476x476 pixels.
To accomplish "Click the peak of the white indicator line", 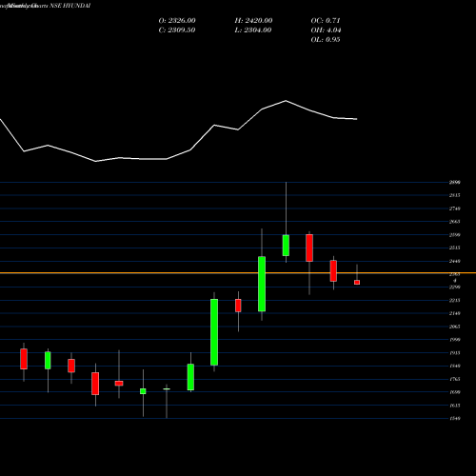I will 286,101.
